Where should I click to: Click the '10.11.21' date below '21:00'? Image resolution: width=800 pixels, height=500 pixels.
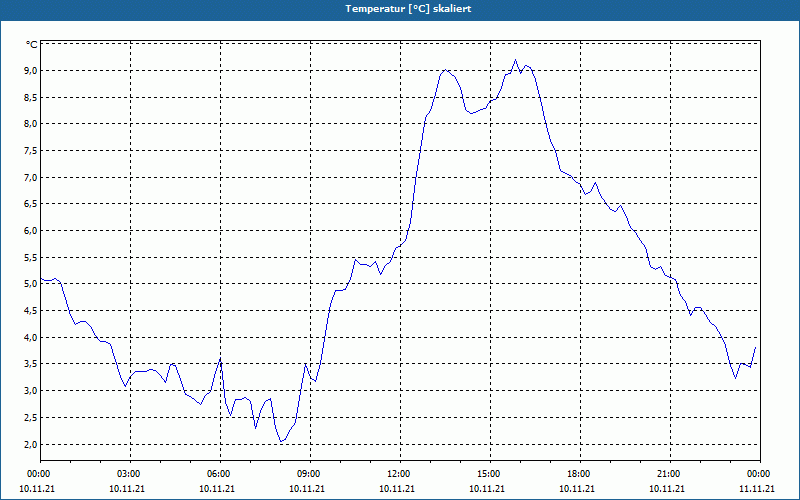click(x=667, y=489)
